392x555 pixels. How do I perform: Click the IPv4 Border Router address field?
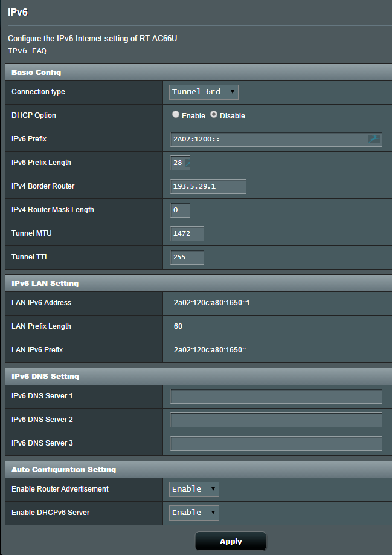coord(207,186)
